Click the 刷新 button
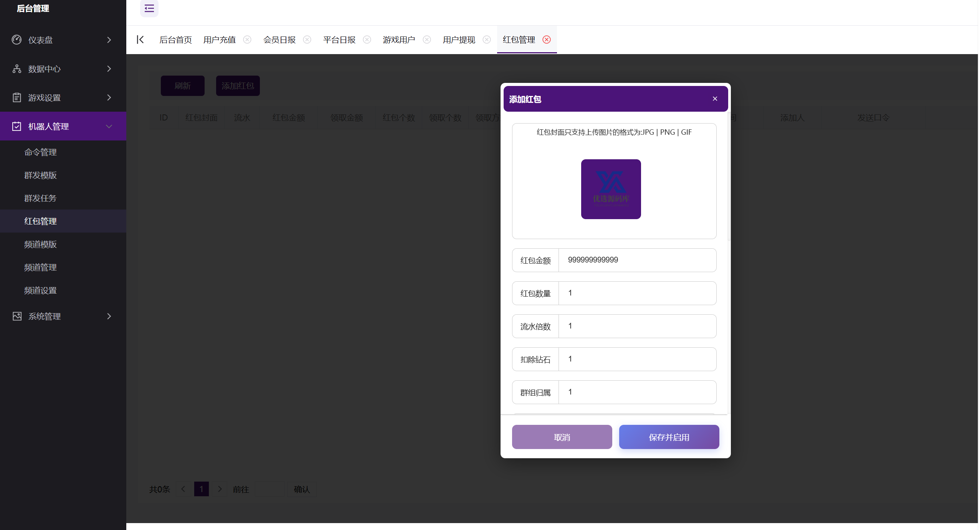 pos(183,86)
